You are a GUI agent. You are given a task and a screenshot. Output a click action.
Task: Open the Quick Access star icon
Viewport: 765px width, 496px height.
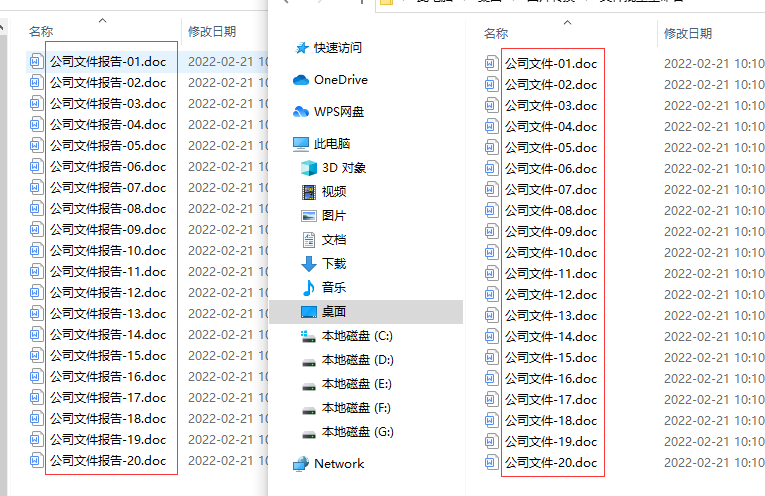pyautogui.click(x=302, y=48)
